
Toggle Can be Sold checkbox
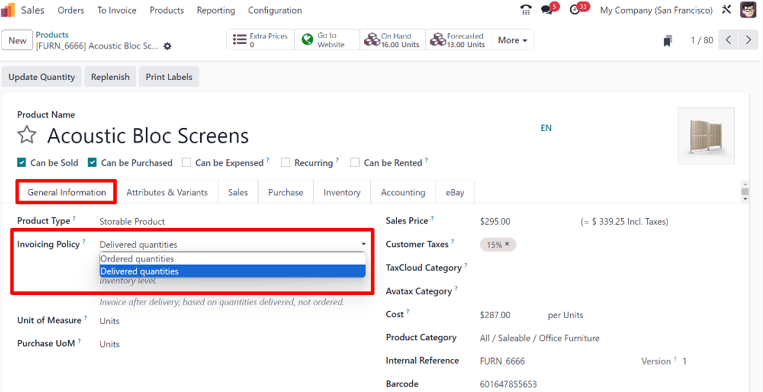click(x=21, y=163)
